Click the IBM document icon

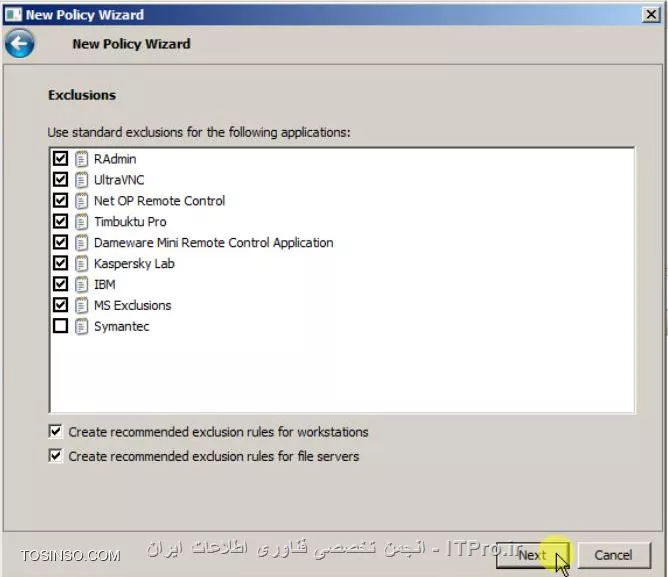tap(81, 284)
